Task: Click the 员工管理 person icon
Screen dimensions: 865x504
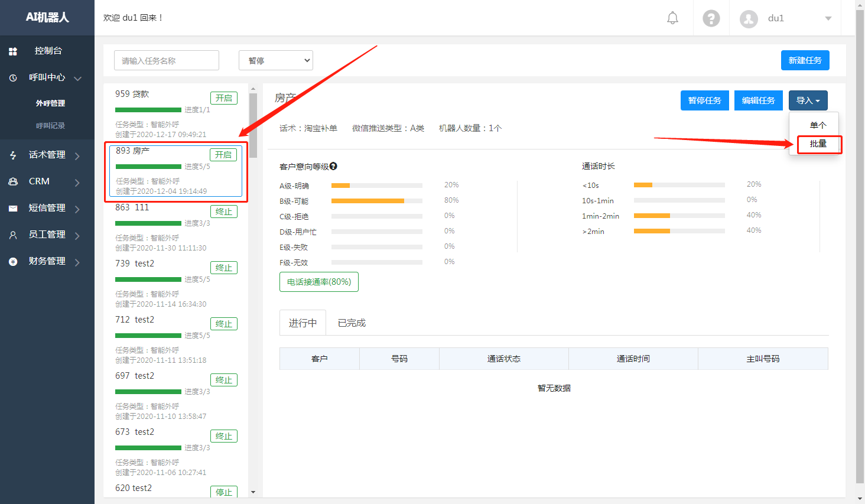Action: tap(13, 235)
